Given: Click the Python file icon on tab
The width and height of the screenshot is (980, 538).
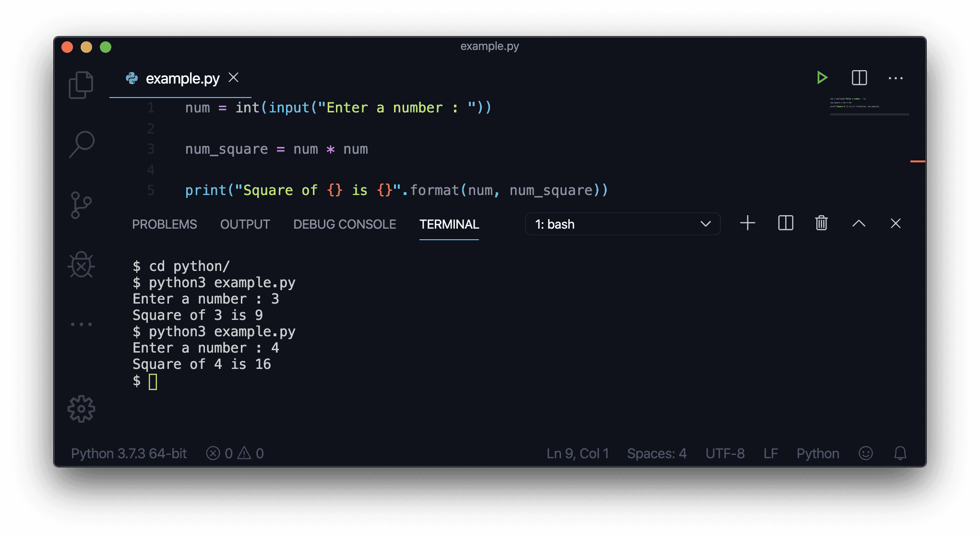Looking at the screenshot, I should pyautogui.click(x=132, y=78).
